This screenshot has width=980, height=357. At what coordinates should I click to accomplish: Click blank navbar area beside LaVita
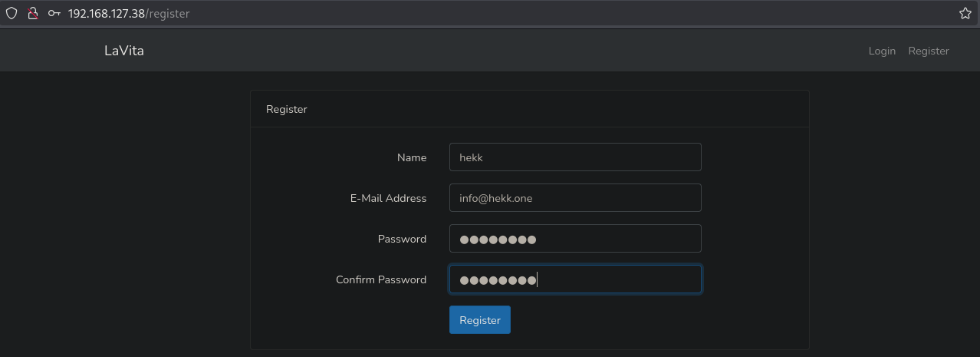pyautogui.click(x=460, y=51)
